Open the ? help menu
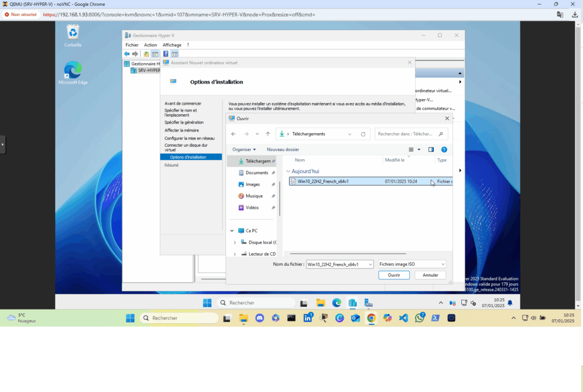This screenshot has width=583, height=392. pyautogui.click(x=188, y=45)
